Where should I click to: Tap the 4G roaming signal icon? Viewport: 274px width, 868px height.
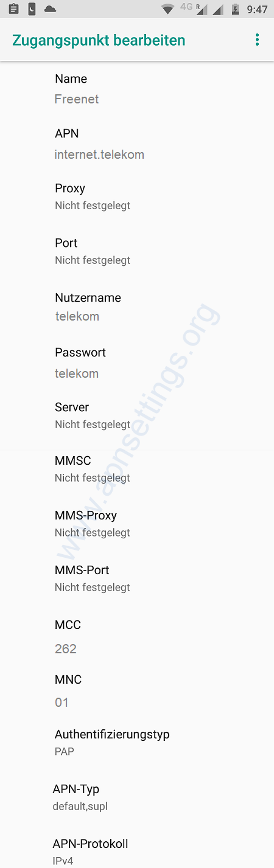(x=194, y=9)
